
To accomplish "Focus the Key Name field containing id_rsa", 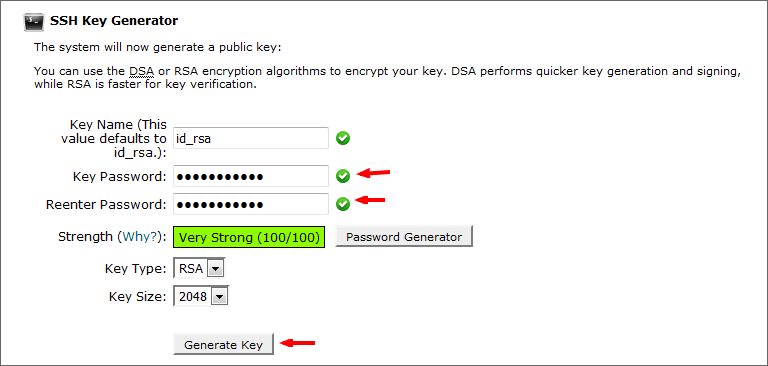I will pos(251,138).
